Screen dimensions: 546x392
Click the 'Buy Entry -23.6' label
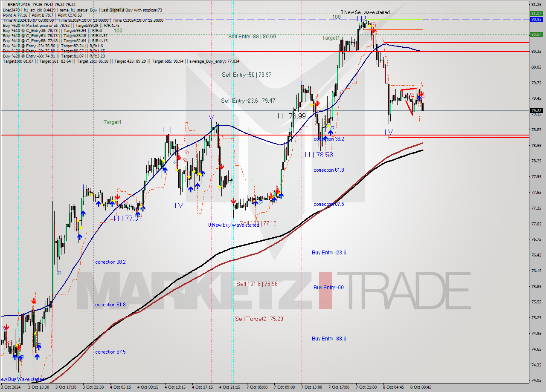(329, 253)
